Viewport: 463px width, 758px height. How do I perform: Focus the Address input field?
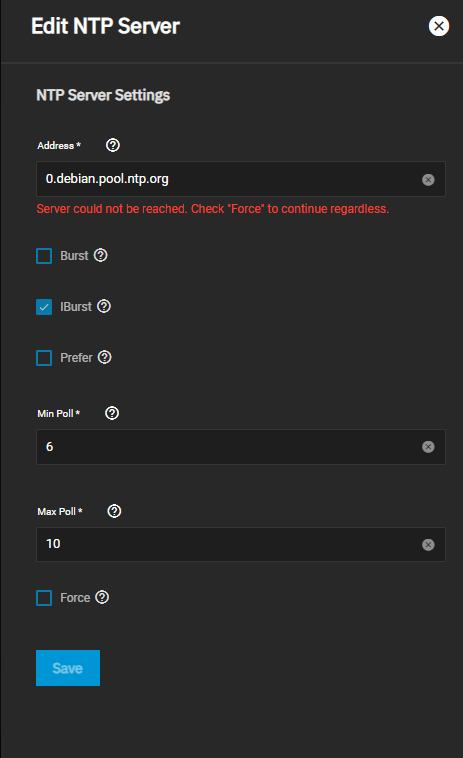point(241,179)
